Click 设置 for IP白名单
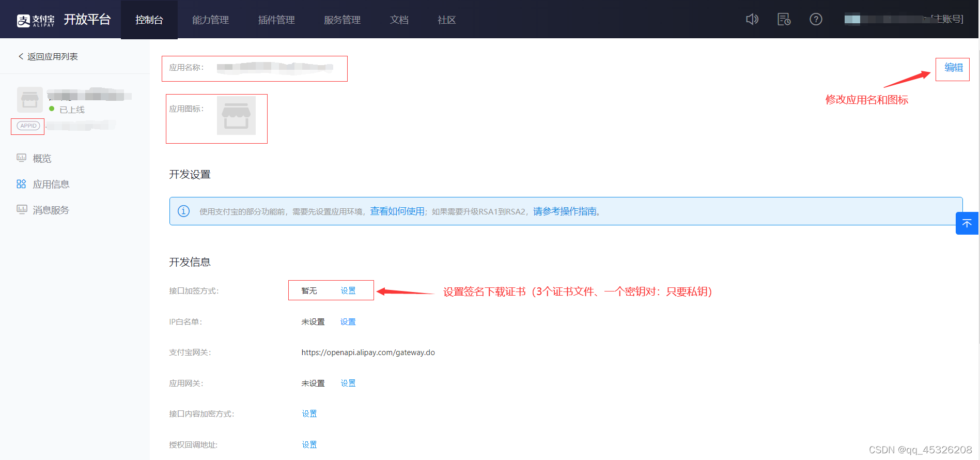This screenshot has width=980, height=460. coord(348,321)
